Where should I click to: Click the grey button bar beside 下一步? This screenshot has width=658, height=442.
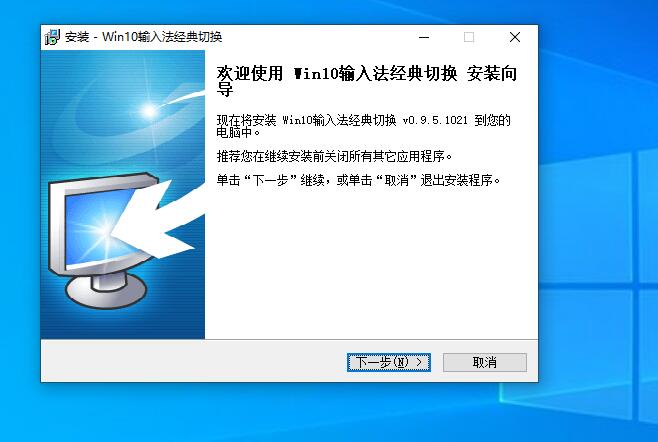pos(193,362)
